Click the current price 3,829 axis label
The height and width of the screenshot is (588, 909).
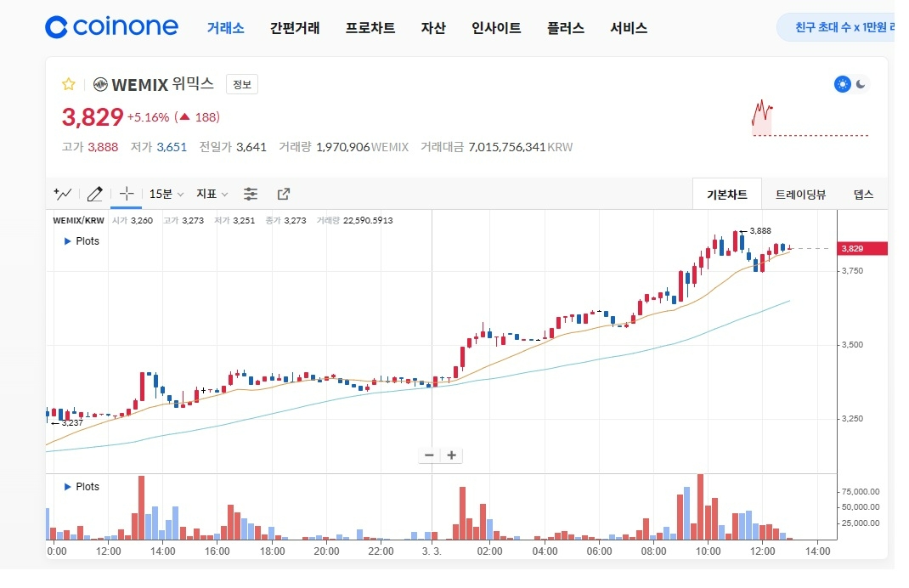(862, 248)
